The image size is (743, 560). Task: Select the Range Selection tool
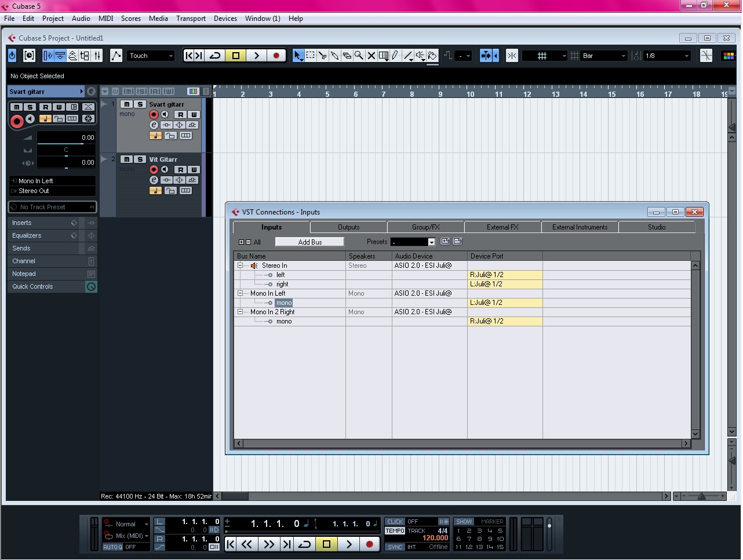pos(310,56)
